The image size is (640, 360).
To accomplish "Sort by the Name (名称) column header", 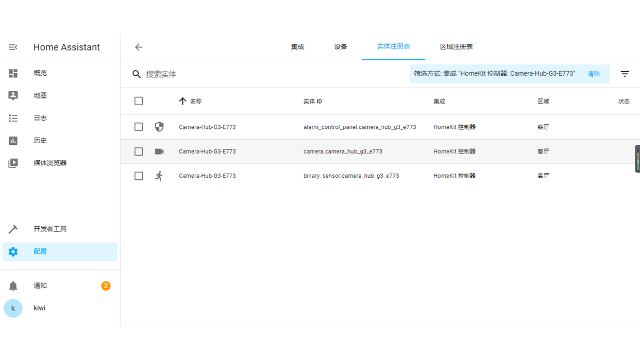I will click(196, 101).
